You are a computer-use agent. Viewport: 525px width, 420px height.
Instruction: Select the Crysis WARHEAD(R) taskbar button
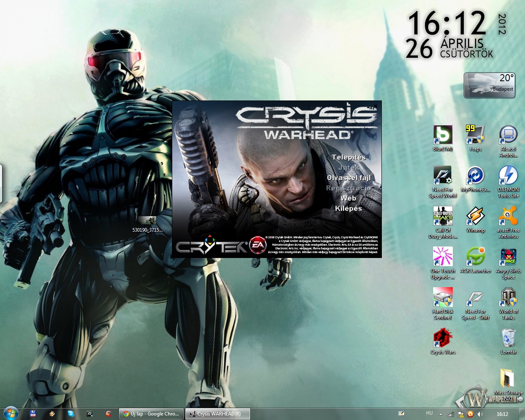(218, 414)
